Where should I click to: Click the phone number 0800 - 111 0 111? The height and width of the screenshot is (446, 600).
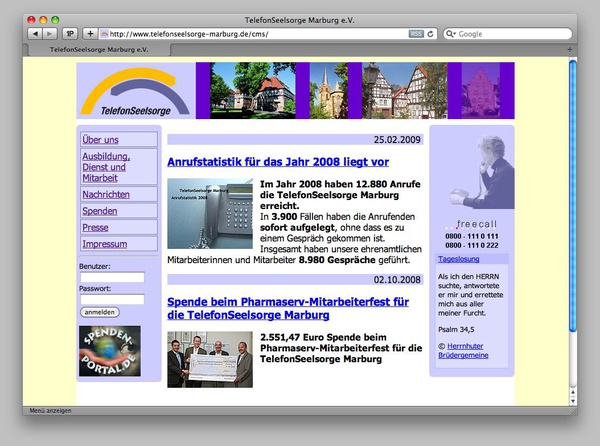click(471, 236)
